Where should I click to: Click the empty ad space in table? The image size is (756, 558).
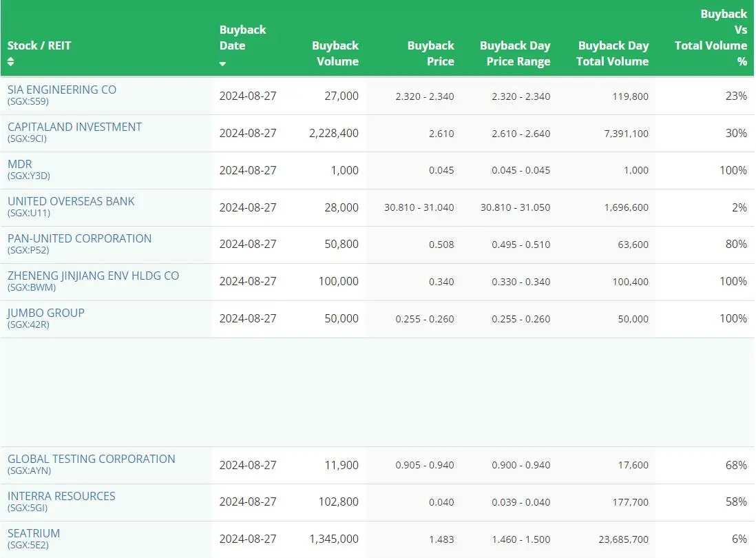(x=377, y=392)
